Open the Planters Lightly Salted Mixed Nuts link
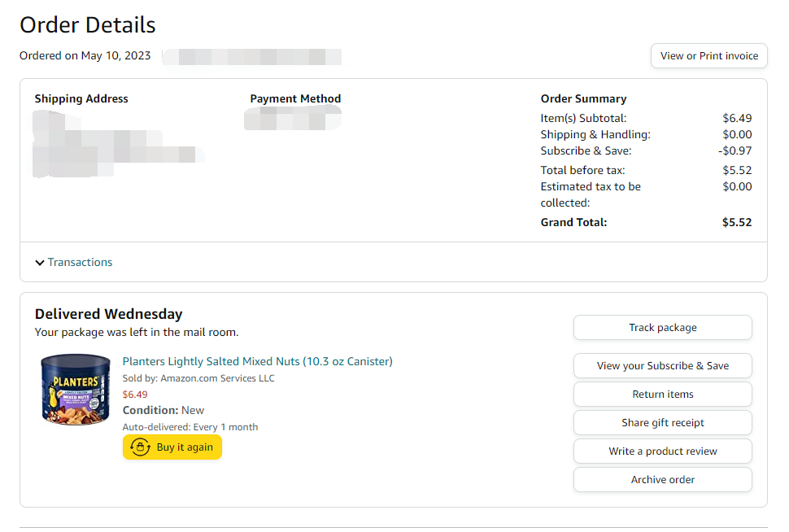 tap(257, 360)
